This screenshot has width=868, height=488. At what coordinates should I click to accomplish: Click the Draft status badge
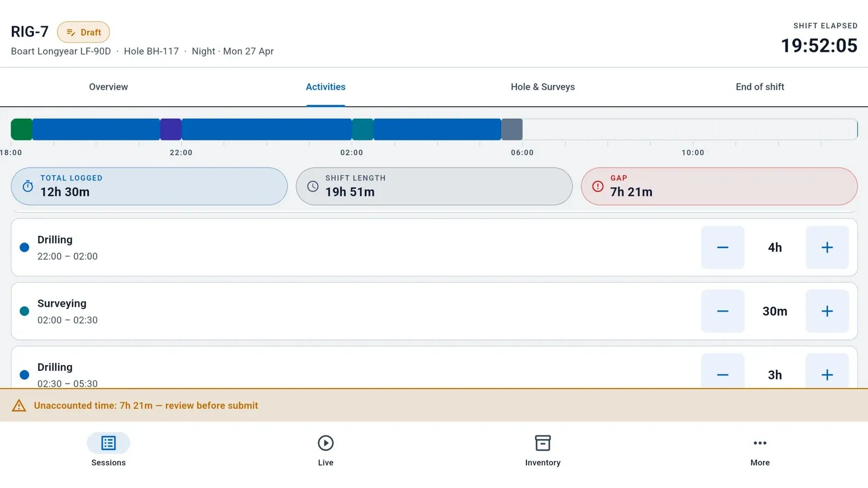[x=84, y=33]
